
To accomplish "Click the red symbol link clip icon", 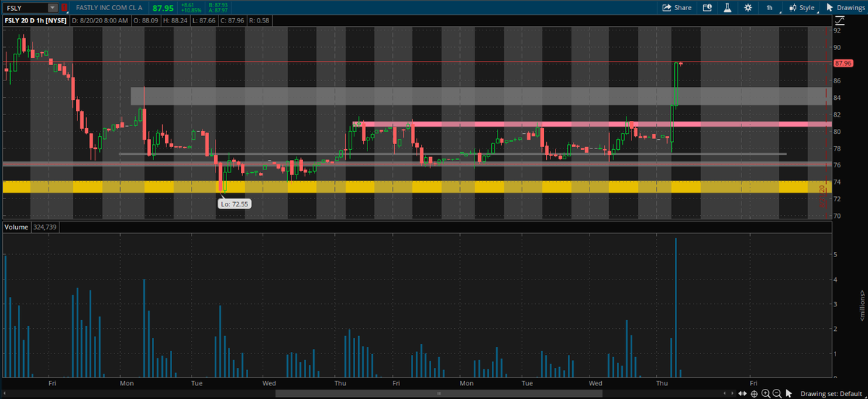I will pos(65,7).
